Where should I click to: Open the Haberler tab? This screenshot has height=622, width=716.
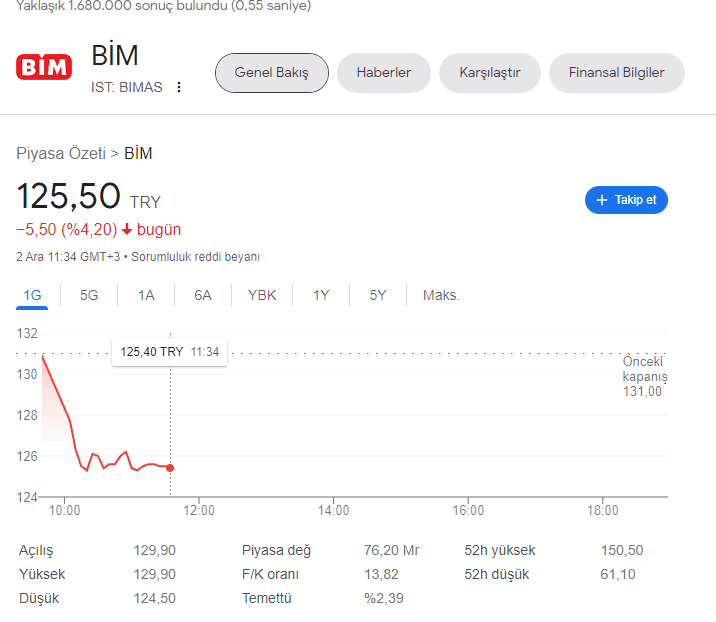coord(384,73)
